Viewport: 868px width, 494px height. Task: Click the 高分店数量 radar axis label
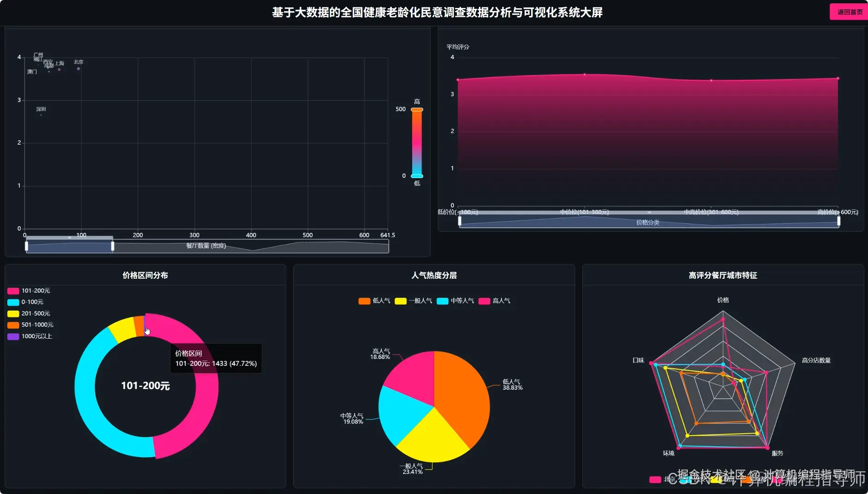point(816,360)
